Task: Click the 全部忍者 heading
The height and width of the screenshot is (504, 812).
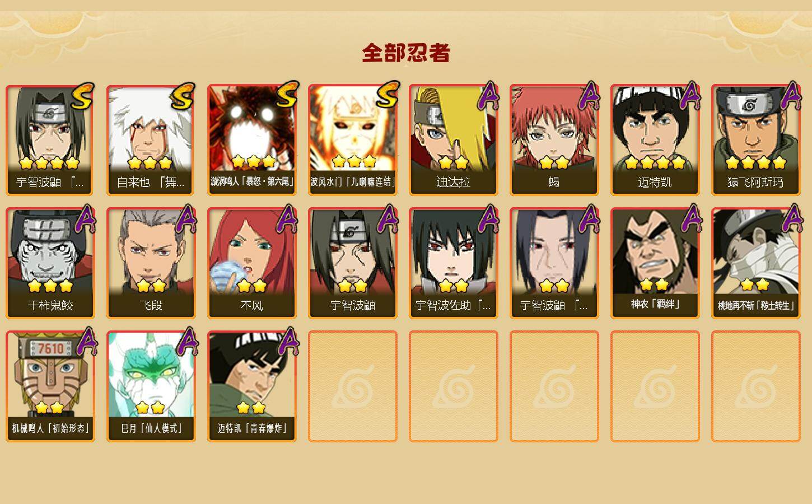Action: pyautogui.click(x=406, y=53)
